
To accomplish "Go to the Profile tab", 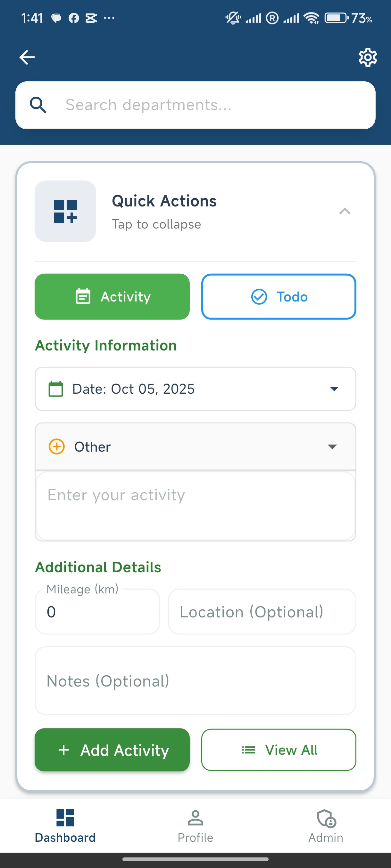I will click(195, 826).
